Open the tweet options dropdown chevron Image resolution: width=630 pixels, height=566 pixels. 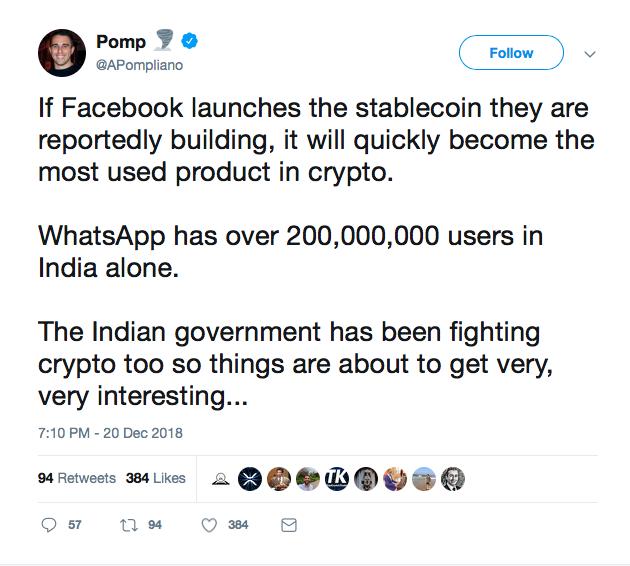588,53
